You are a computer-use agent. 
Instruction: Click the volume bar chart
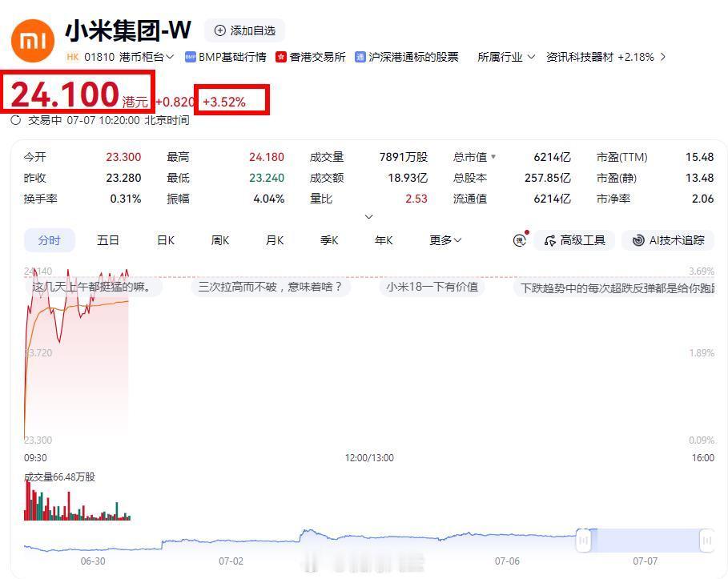coord(77,501)
